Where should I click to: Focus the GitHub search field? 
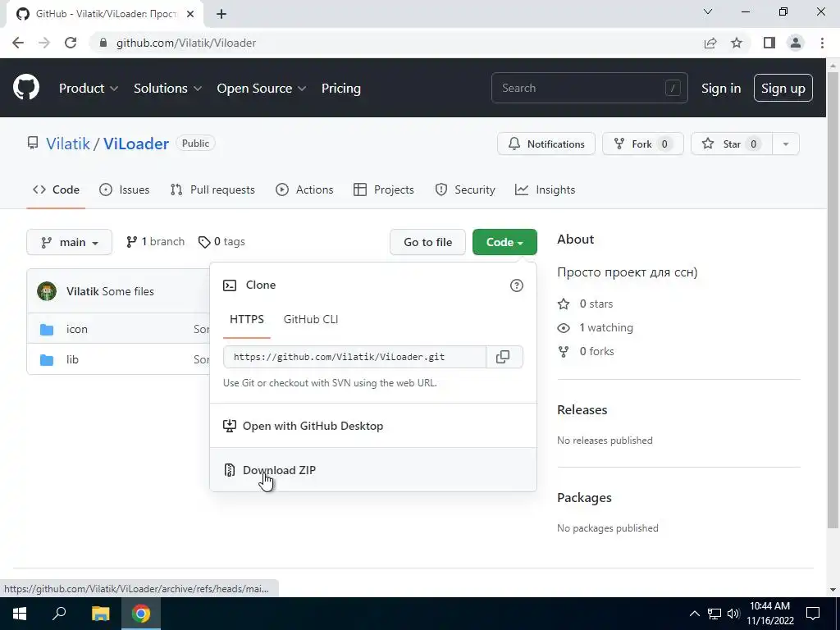coord(589,88)
